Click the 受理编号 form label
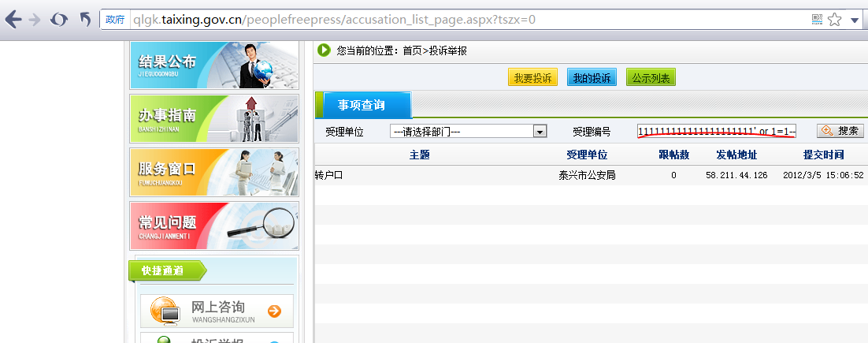868x343 pixels. 592,132
